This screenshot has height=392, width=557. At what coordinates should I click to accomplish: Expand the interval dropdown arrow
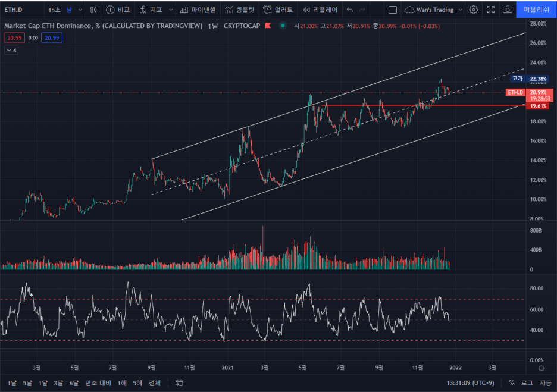[80, 10]
